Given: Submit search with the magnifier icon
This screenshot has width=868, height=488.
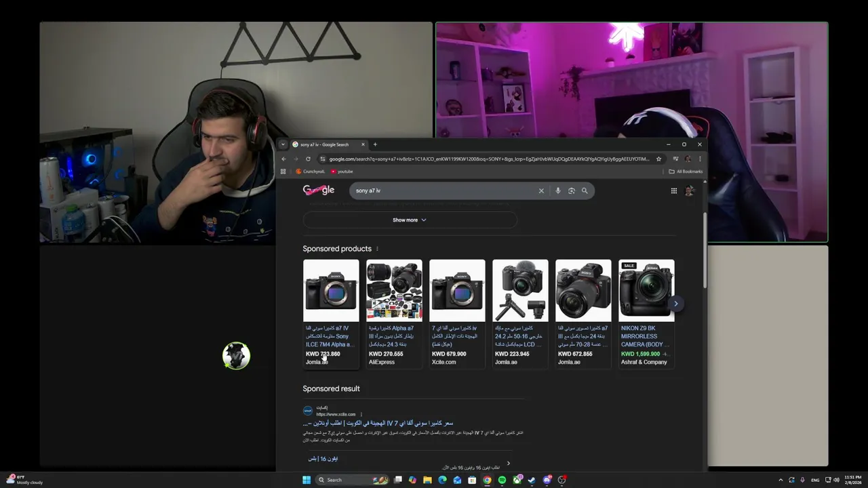Looking at the screenshot, I should (x=585, y=190).
